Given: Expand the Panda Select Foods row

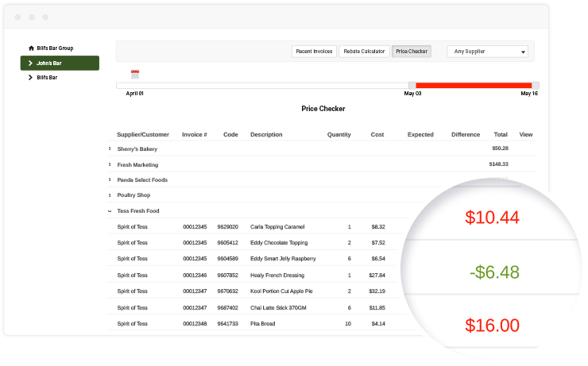Looking at the screenshot, I should (x=110, y=179).
